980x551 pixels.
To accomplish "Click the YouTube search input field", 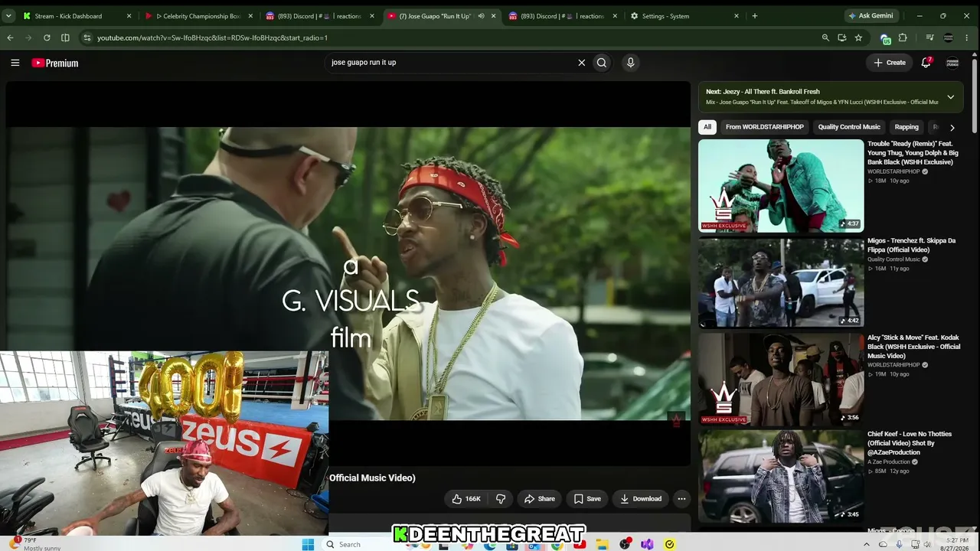I will 452,63.
